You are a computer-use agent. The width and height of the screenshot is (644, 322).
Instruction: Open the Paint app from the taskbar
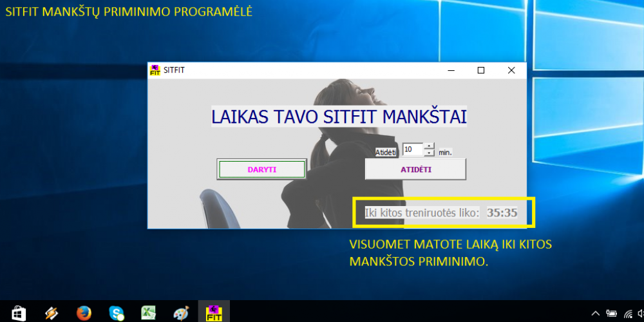tap(181, 313)
